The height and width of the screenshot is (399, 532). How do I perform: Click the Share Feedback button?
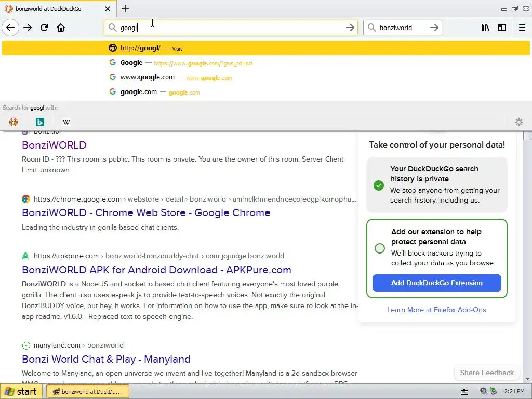[487, 373]
